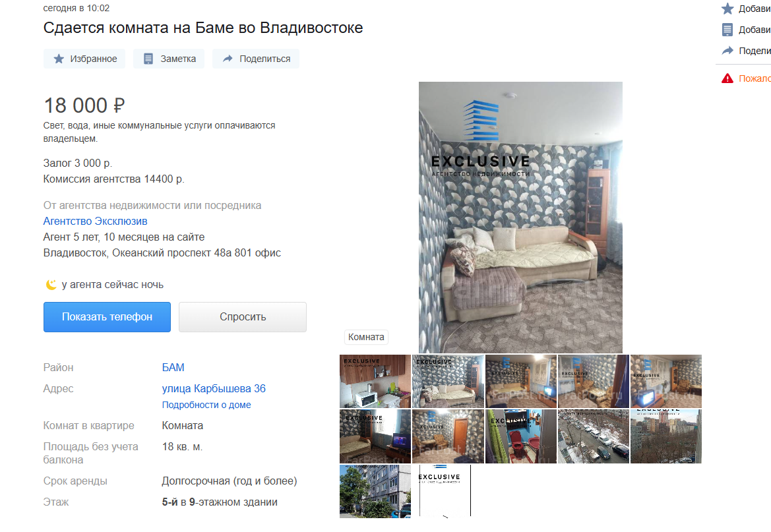The width and height of the screenshot is (771, 532).
Task: Open the red toilet bathroom thumbnail
Action: 521,436
